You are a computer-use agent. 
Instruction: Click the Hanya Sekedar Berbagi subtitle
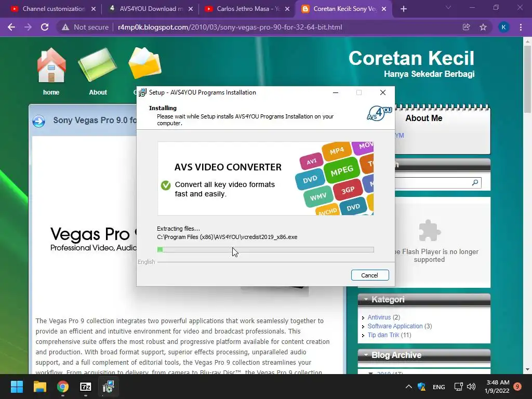[x=429, y=74]
